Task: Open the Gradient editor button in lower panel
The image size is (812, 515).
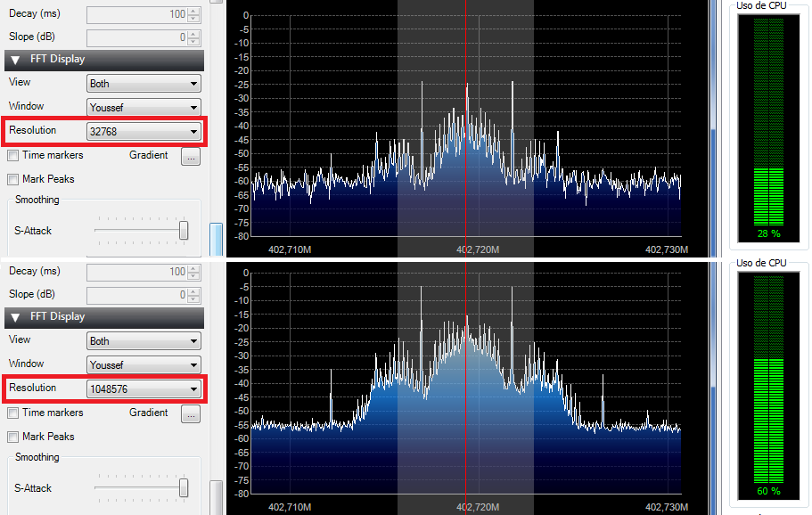Action: coord(191,413)
